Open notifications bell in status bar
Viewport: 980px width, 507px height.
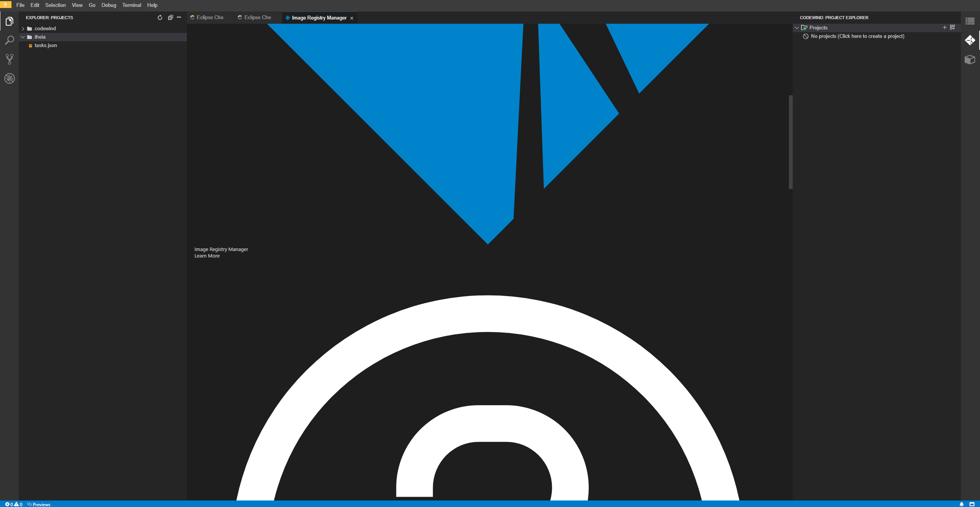point(962,504)
